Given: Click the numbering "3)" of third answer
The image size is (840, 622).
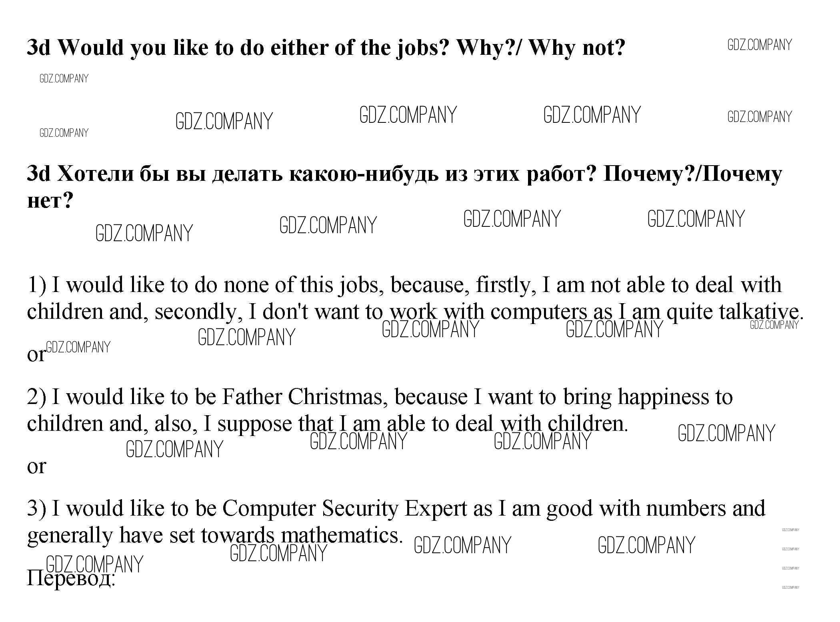Looking at the screenshot, I should pos(36,508).
